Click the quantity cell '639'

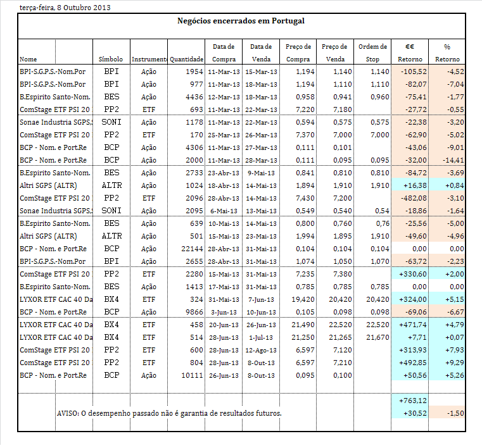point(196,223)
